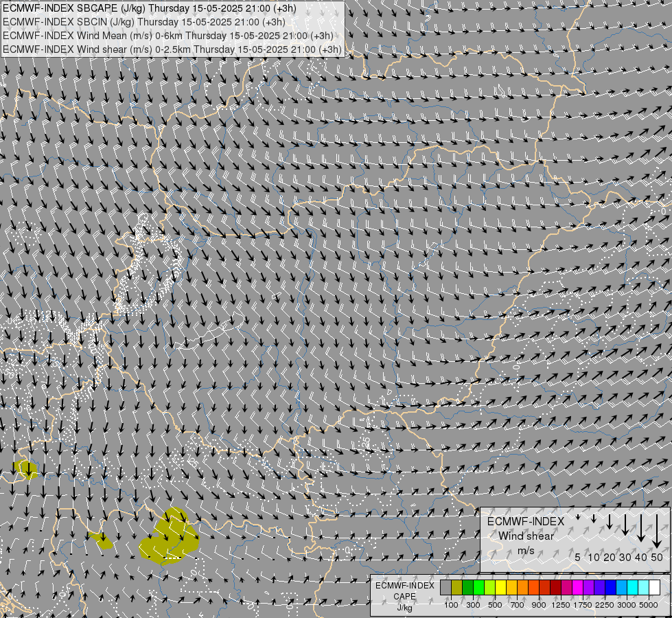Click the SBCAPE title line
The height and width of the screenshot is (618, 672).
click(x=149, y=8)
